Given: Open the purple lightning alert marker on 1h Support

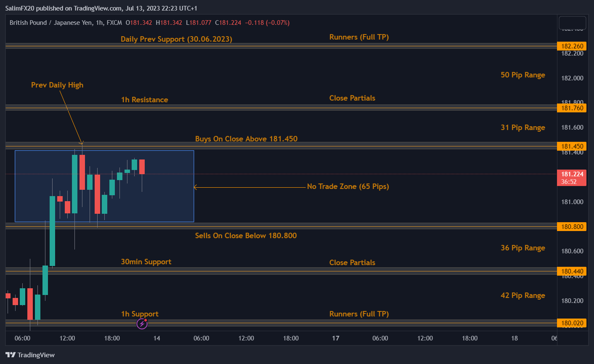Looking at the screenshot, I should click(x=142, y=323).
